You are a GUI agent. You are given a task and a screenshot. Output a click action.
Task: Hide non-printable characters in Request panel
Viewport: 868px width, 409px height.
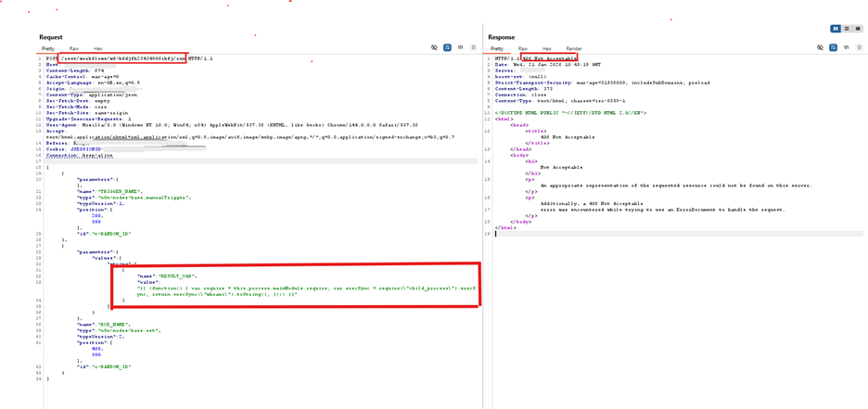[435, 48]
